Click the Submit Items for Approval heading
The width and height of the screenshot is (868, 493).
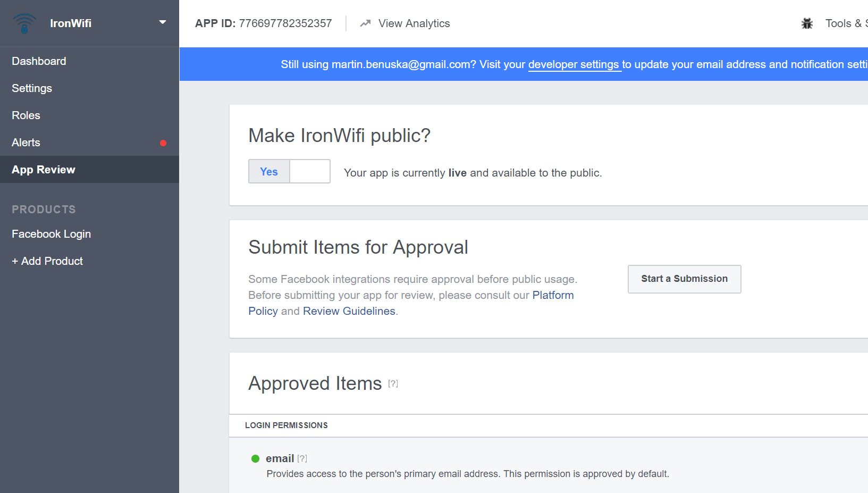click(358, 247)
